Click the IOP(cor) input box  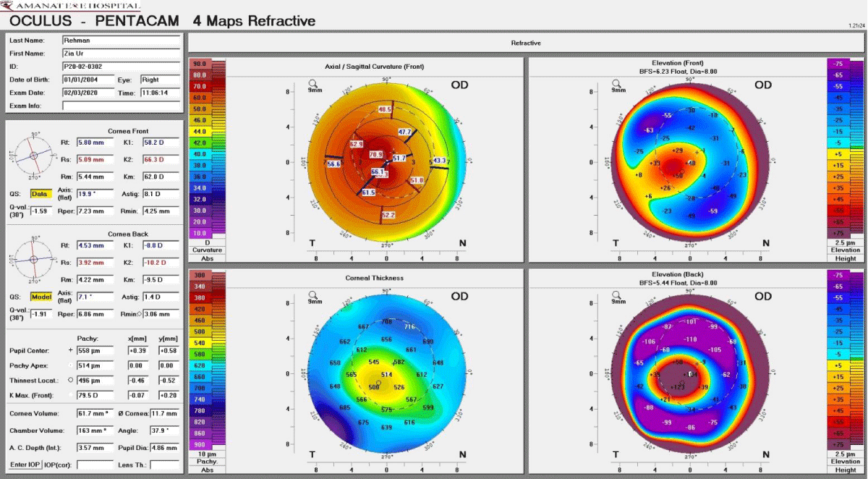(95, 464)
